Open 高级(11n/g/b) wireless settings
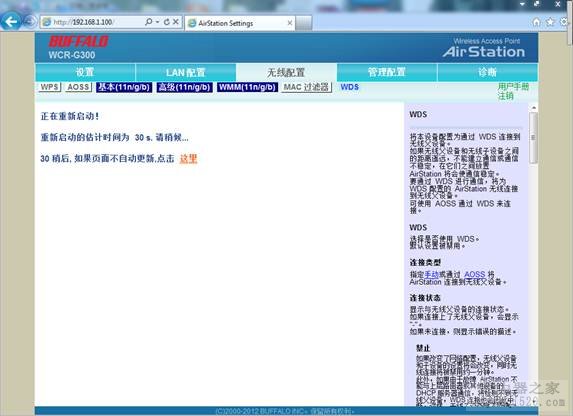573x416 pixels. [x=185, y=87]
